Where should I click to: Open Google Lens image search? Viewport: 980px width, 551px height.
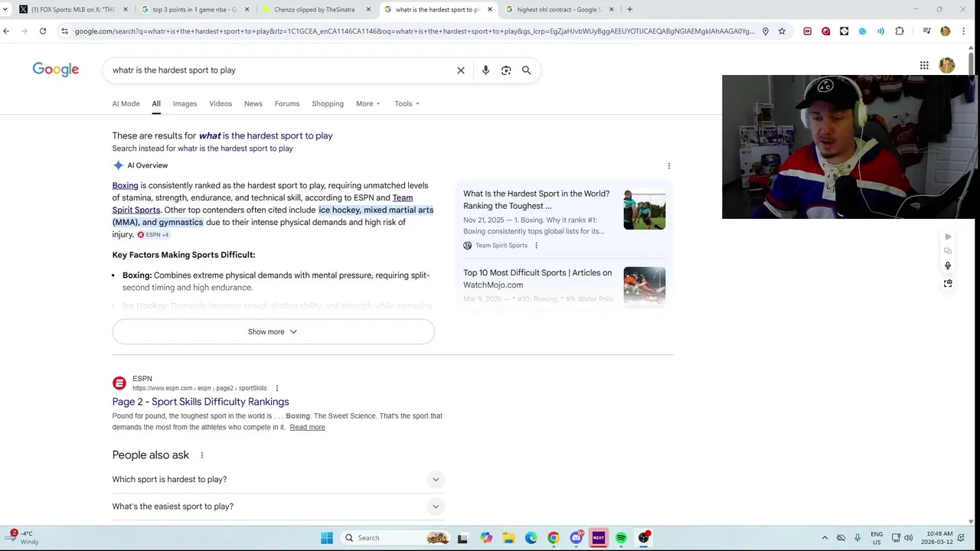pos(506,70)
